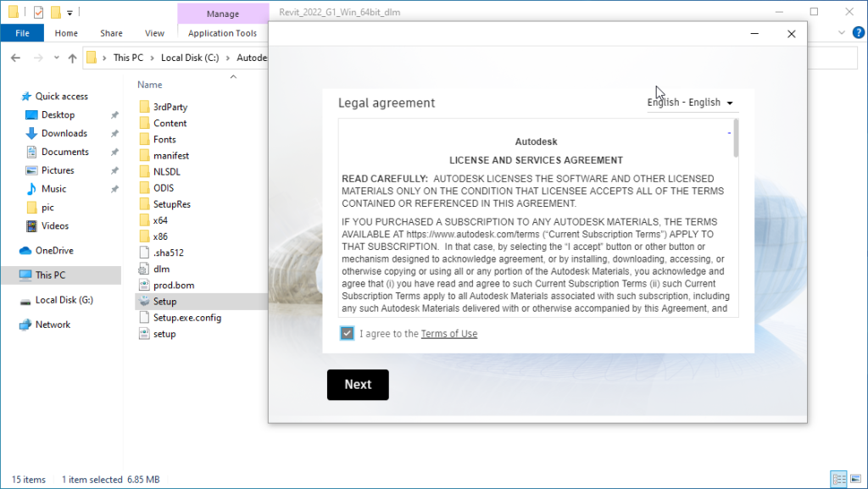The image size is (868, 489).
Task: Select Quick access in navigation pane
Action: pos(61,97)
